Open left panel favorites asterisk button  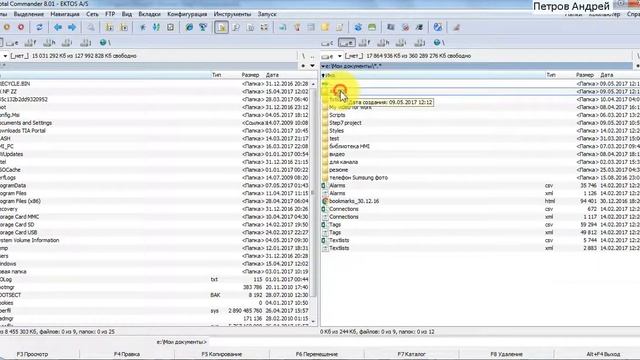coord(303,66)
